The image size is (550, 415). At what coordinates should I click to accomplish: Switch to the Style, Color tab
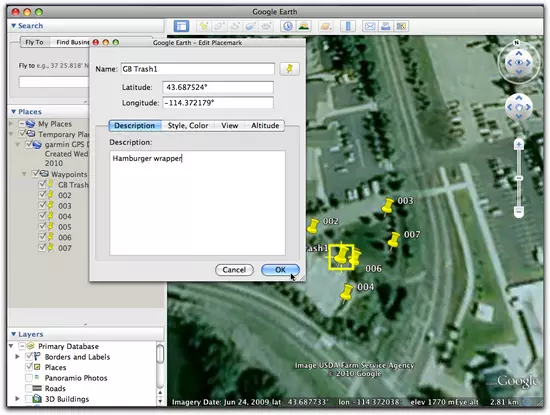coord(188,126)
